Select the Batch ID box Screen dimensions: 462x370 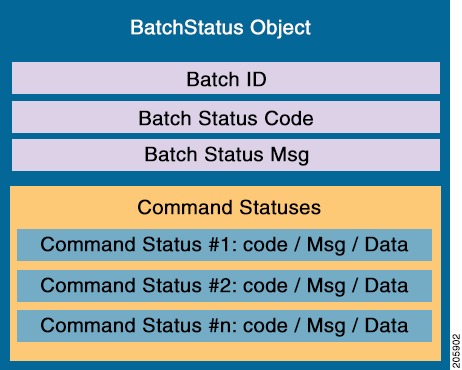pyautogui.click(x=226, y=78)
